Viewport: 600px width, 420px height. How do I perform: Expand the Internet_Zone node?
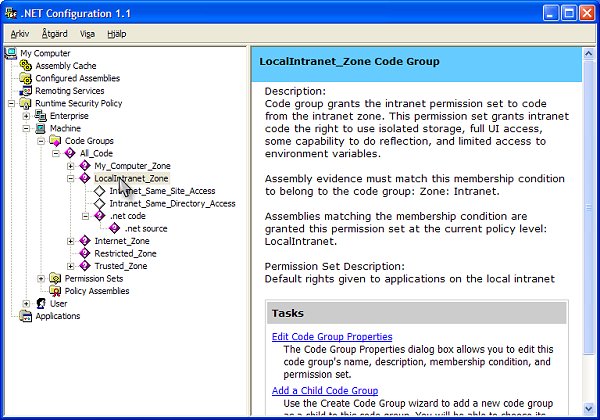(x=70, y=241)
